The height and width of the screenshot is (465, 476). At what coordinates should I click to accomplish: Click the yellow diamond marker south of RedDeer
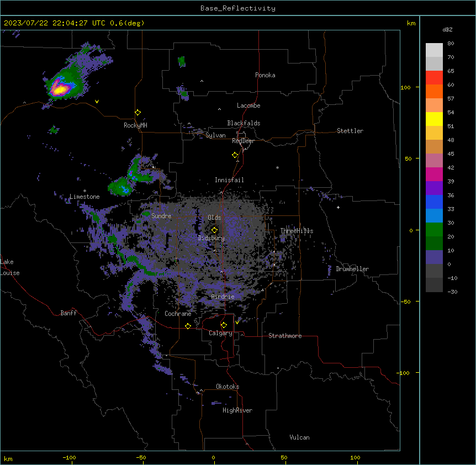coord(235,155)
